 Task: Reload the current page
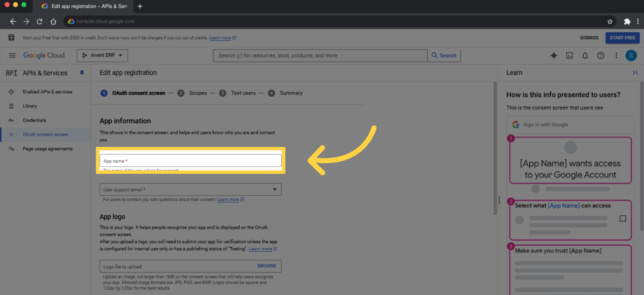39,21
